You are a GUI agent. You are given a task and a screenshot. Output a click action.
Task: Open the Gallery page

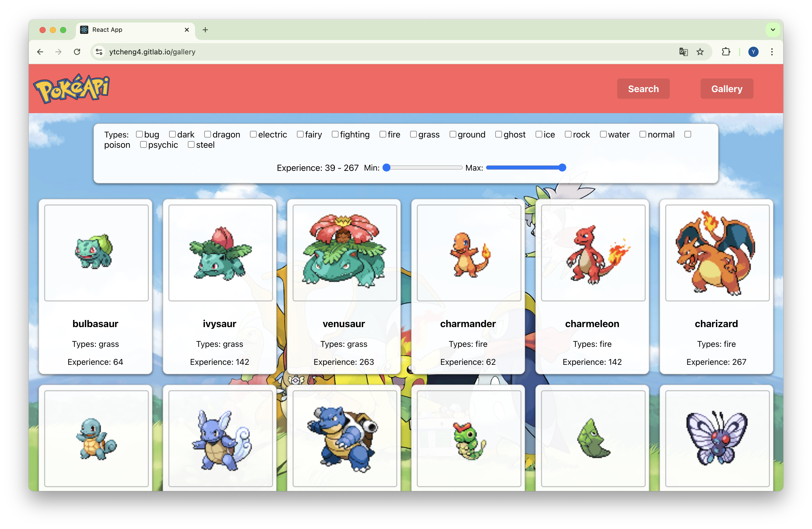[x=727, y=89]
